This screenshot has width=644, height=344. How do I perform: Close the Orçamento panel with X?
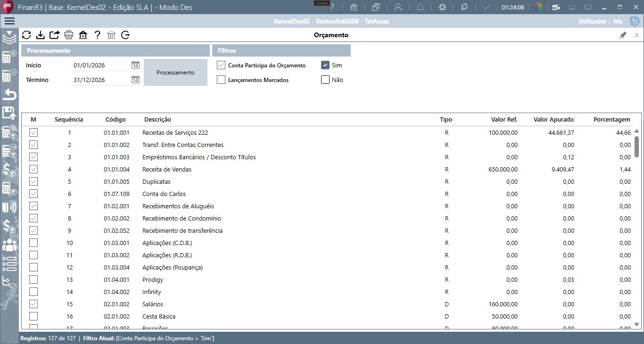click(636, 35)
